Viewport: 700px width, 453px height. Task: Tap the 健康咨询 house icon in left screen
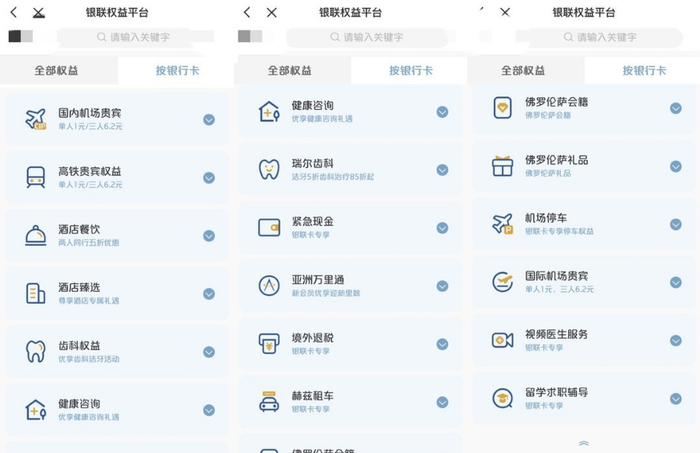[36, 410]
